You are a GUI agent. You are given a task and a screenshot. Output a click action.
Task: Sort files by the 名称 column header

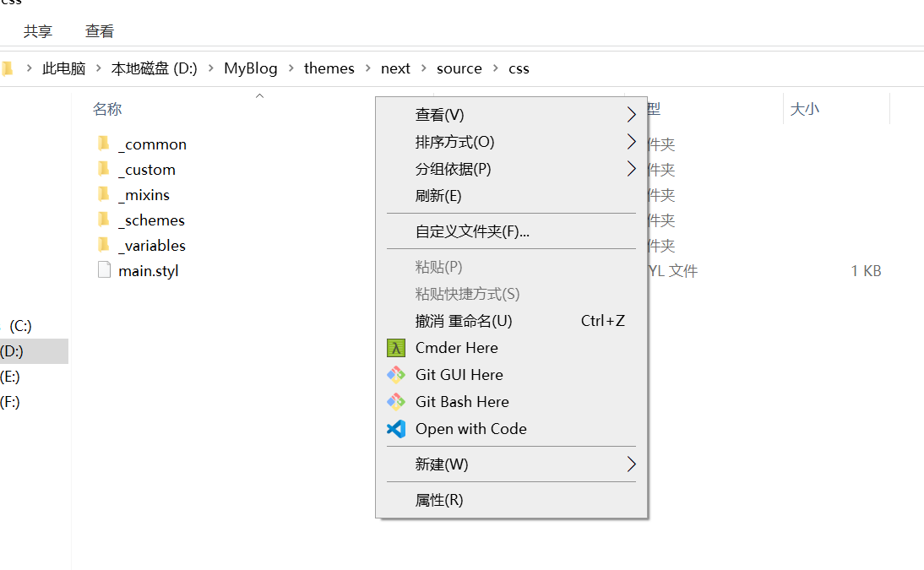pos(107,109)
